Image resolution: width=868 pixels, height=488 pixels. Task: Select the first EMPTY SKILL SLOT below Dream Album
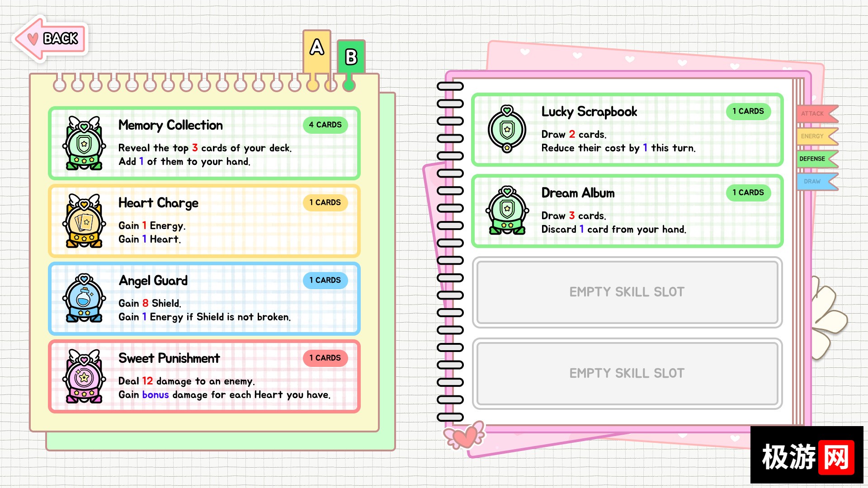627,292
